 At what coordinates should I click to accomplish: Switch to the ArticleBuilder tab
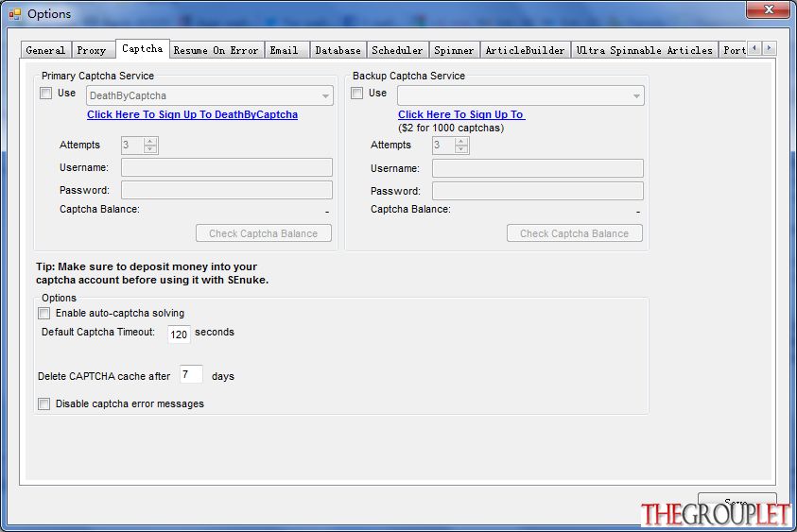click(x=525, y=50)
